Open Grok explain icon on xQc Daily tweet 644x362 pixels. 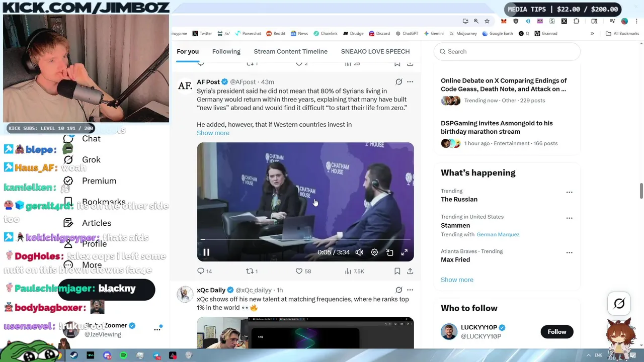[398, 290]
